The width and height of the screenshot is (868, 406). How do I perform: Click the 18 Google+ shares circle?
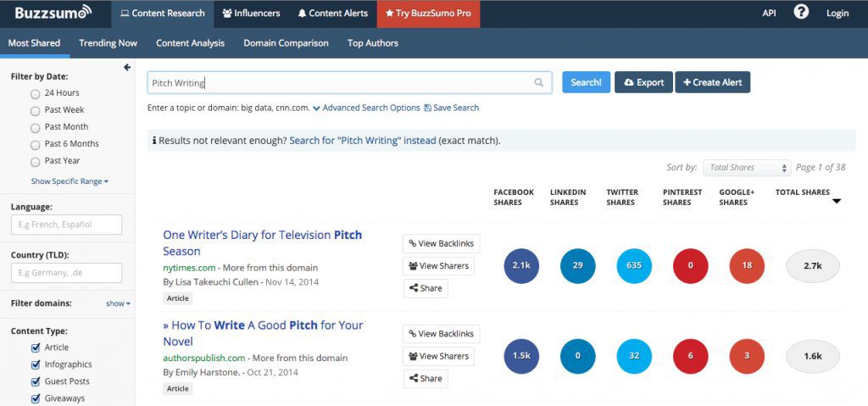pos(747,266)
